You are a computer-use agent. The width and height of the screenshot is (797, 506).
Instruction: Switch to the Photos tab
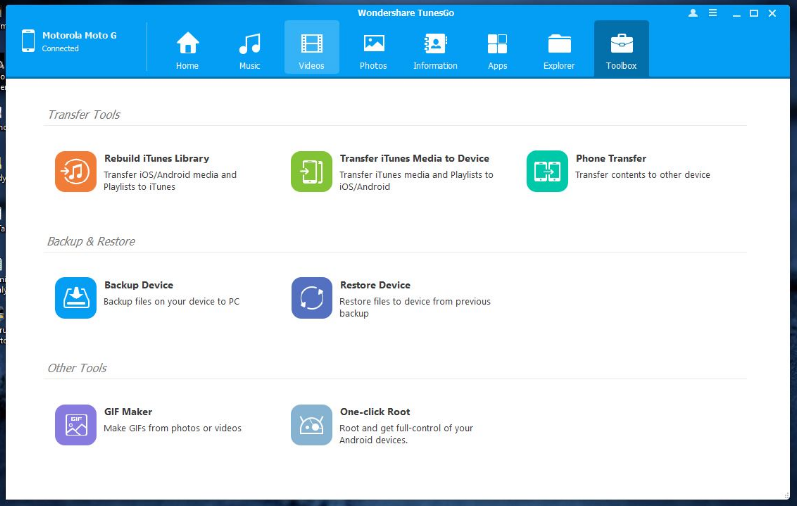[x=373, y=49]
